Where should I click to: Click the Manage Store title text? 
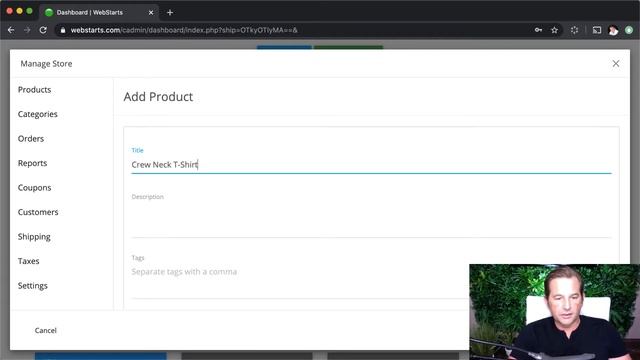click(46, 64)
